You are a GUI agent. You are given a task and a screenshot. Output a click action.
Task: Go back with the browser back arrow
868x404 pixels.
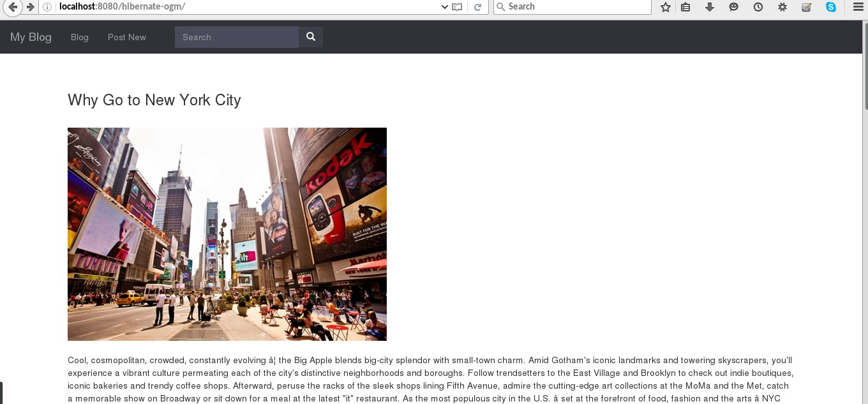(13, 7)
